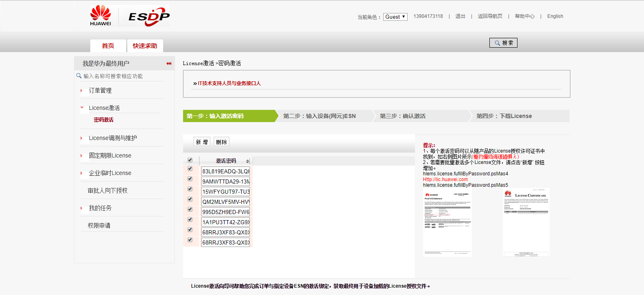Open IT技术支持人员与业务接口人 link
Screen dimensions: 644x295
pos(229,83)
